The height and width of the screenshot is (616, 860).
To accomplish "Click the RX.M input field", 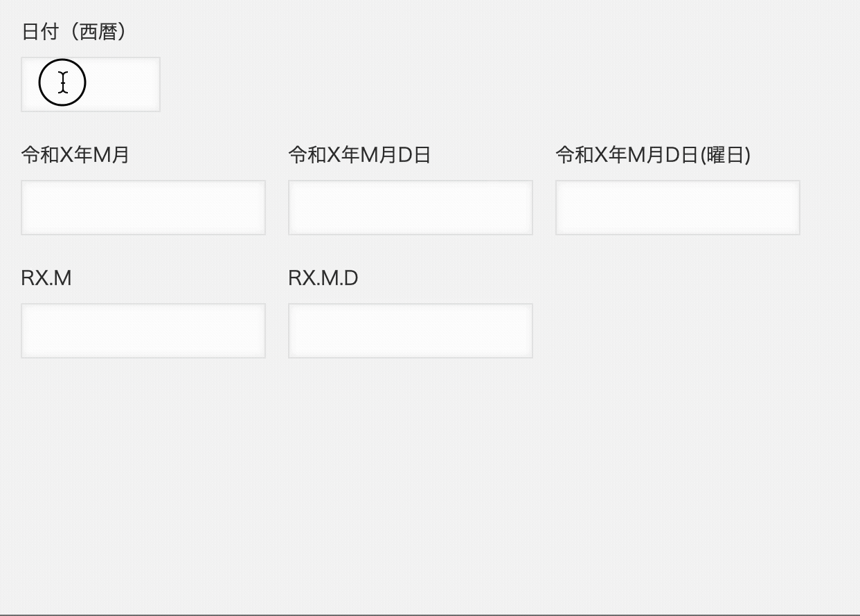I will pos(143,331).
